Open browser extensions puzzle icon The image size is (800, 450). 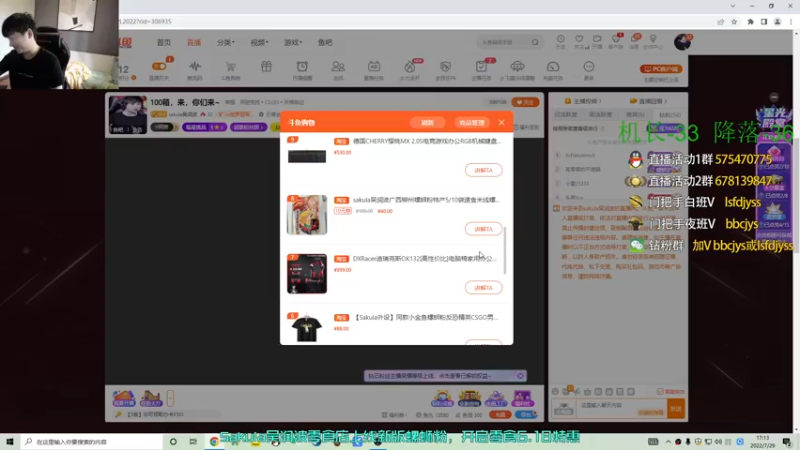(751, 21)
